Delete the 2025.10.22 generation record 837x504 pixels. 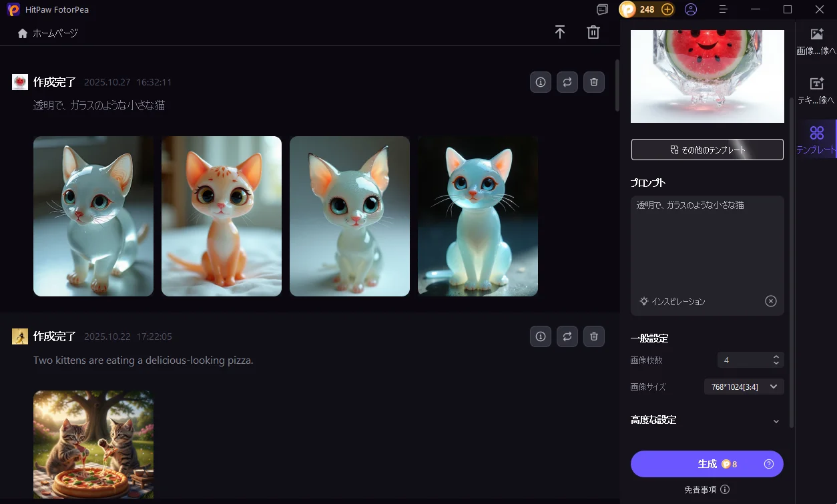[593, 336]
